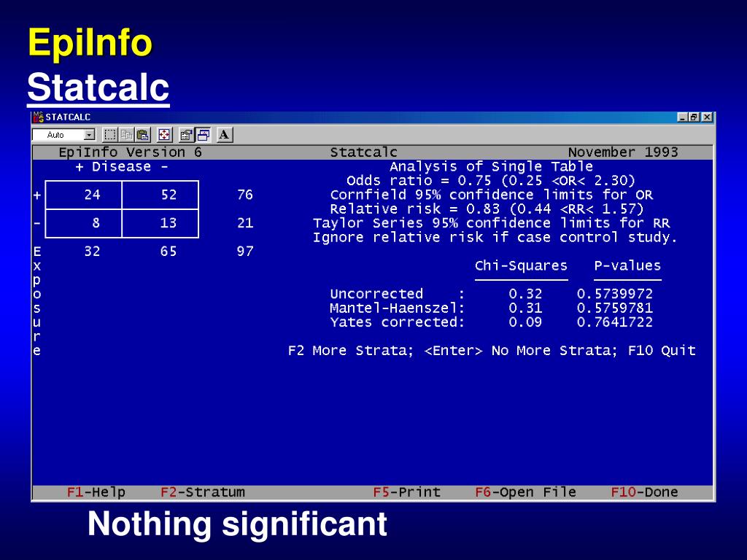Click the 'Uncorrected' row label
Viewport: 747px width, 560px height.
tap(376, 294)
